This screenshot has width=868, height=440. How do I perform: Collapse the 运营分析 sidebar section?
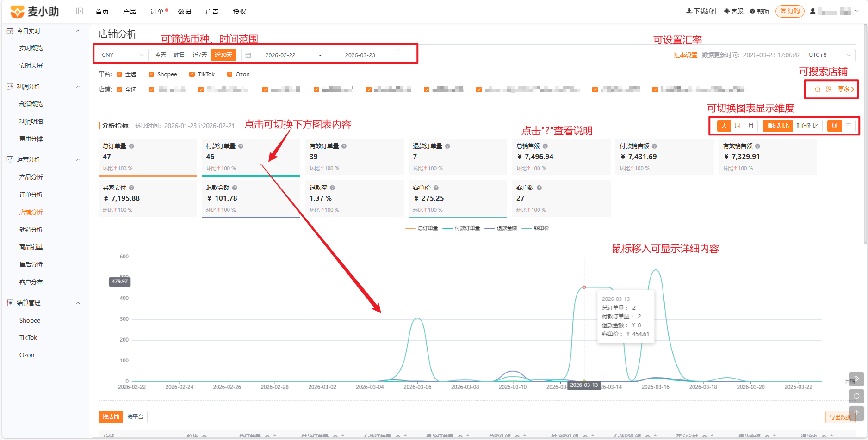click(x=78, y=159)
